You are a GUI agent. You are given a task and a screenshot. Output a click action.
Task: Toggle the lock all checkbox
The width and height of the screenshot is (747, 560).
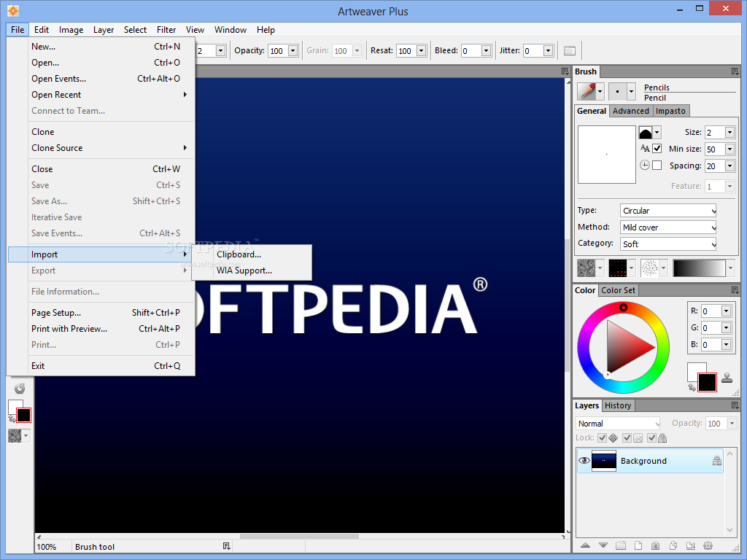click(x=651, y=437)
